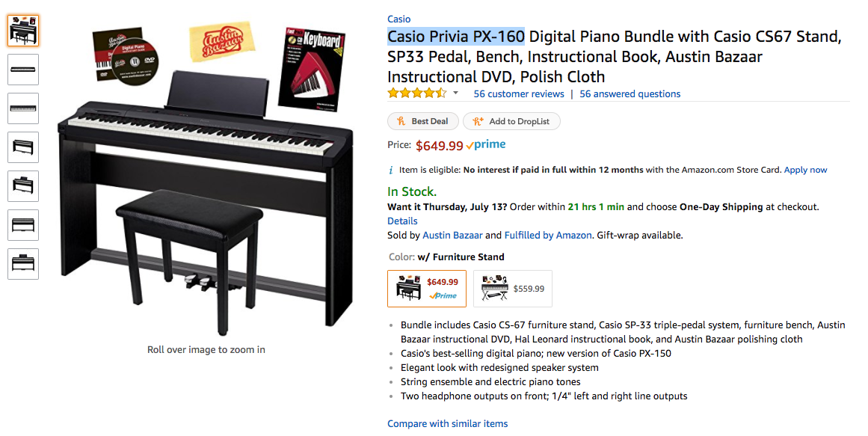Select the last thumbnail in image list
Image resolution: width=868 pixels, height=436 pixels.
click(x=23, y=264)
